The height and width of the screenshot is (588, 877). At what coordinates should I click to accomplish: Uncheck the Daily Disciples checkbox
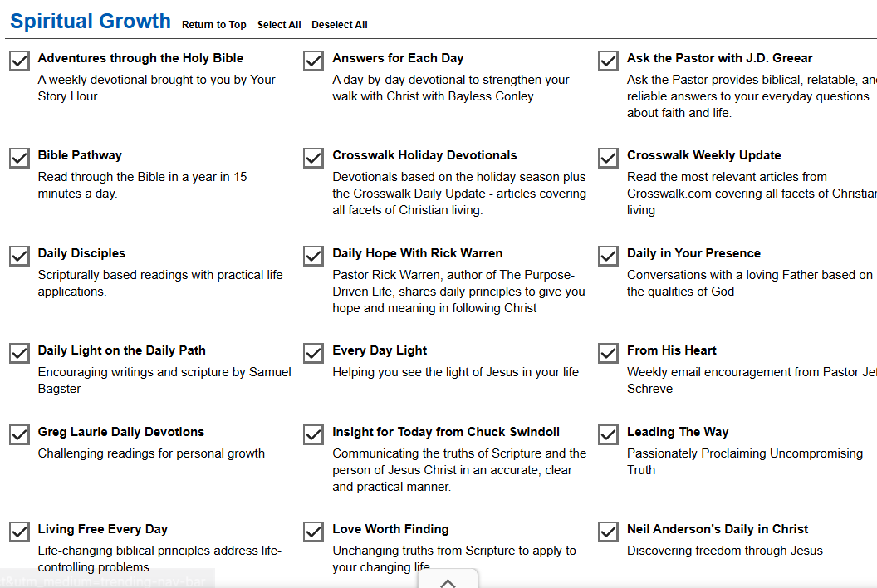[x=19, y=256]
